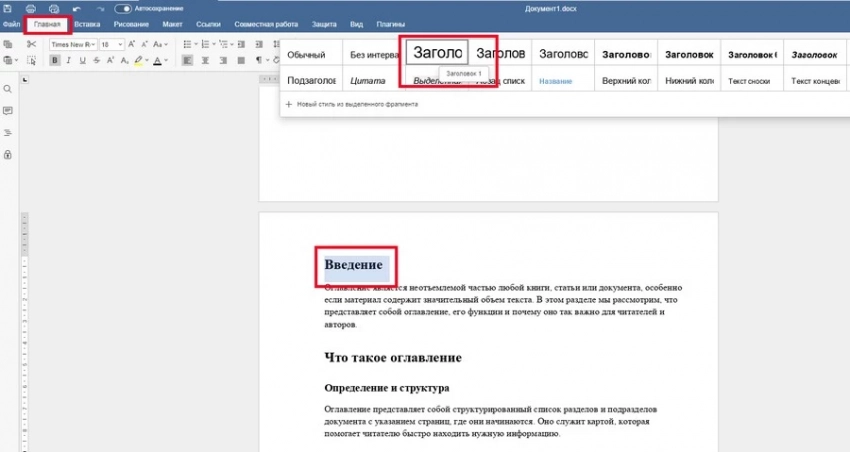850x452 pixels.
Task: Click the Undo arrow in title bar
Action: [x=77, y=9]
